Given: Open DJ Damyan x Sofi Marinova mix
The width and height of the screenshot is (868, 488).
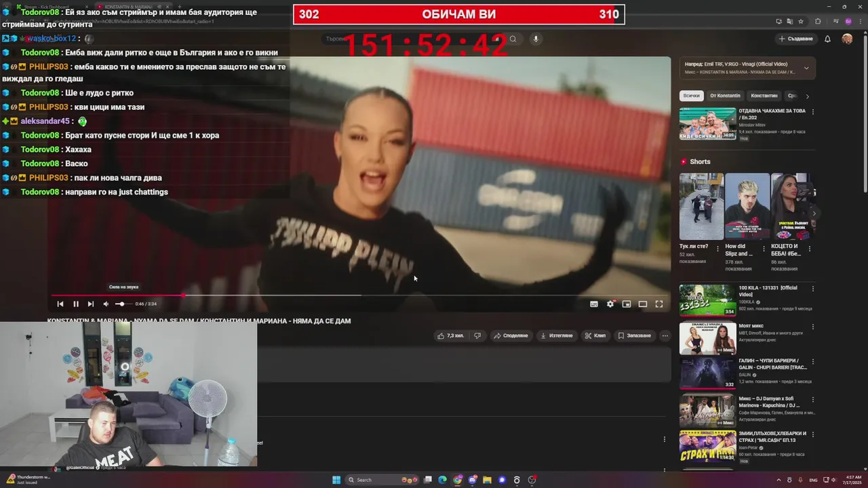Looking at the screenshot, I should tap(708, 410).
